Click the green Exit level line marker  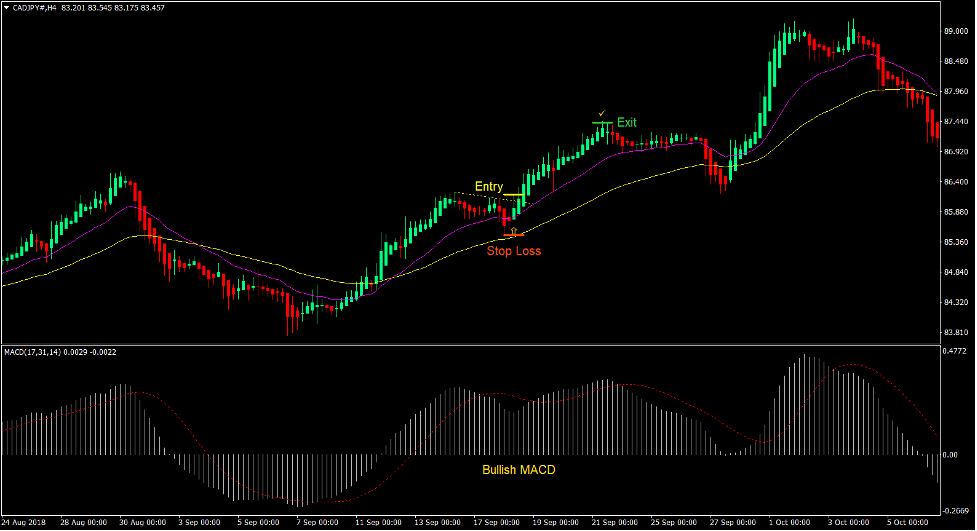(x=601, y=123)
